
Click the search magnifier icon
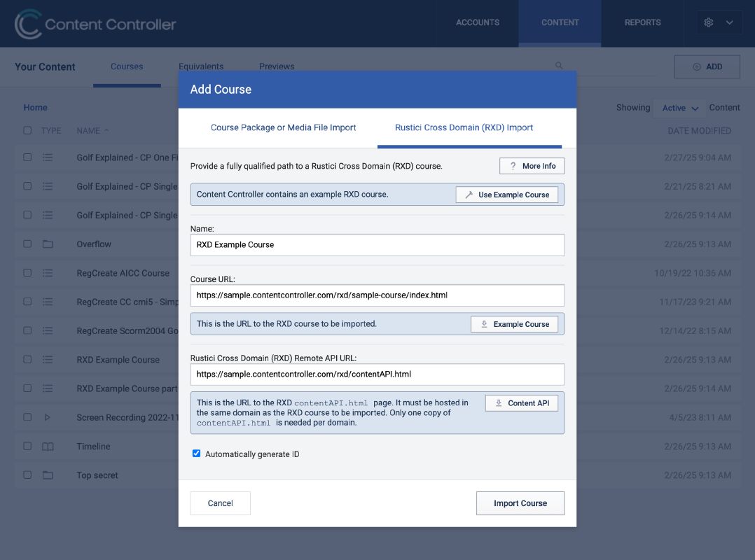[x=559, y=65]
